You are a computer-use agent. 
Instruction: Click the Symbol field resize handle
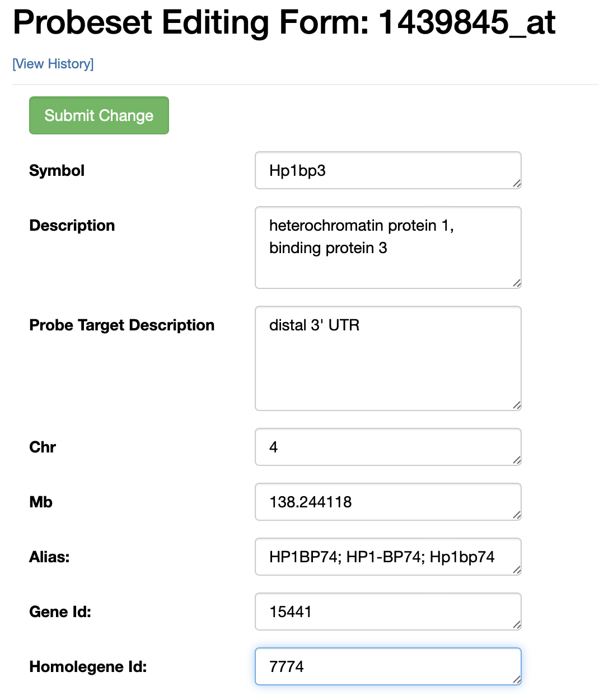[x=517, y=184]
